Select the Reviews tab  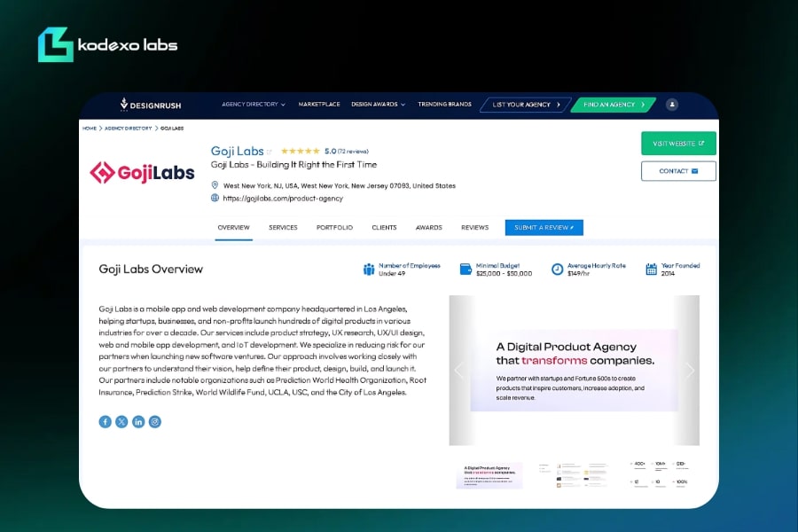[475, 228]
